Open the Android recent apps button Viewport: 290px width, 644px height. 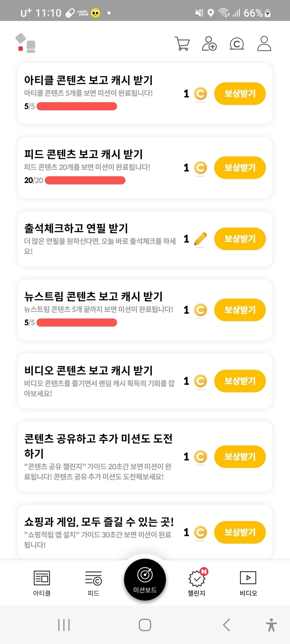pyautogui.click(x=64, y=625)
